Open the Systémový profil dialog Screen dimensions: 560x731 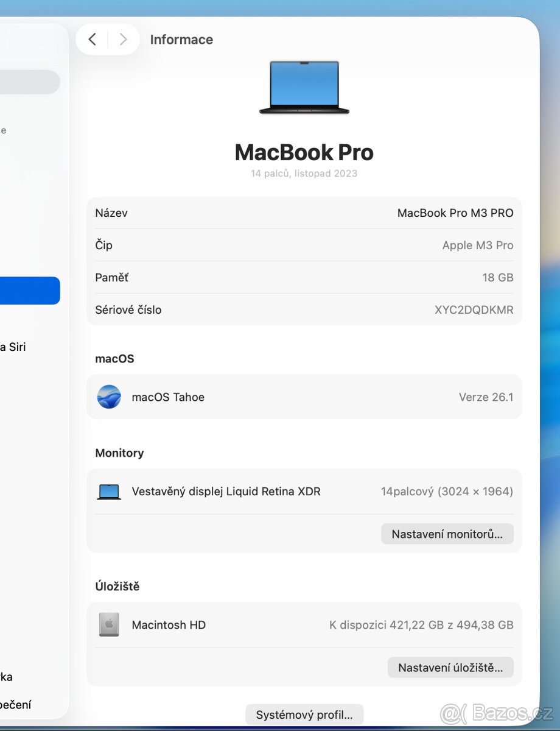(x=304, y=715)
